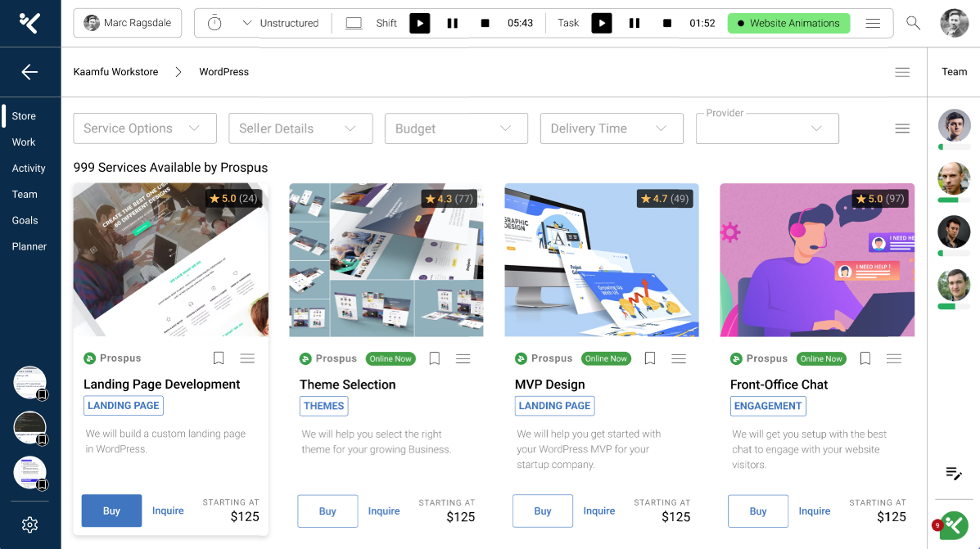
Task: Expand the Unstructured mode chevron
Action: pos(247,23)
